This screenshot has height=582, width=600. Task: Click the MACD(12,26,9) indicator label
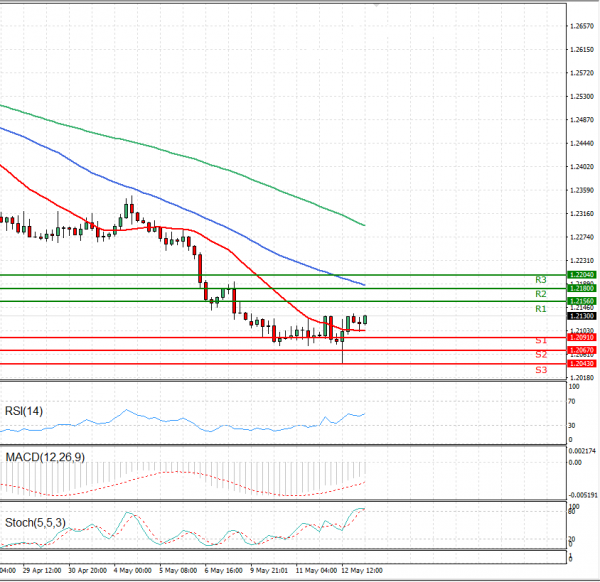45,457
